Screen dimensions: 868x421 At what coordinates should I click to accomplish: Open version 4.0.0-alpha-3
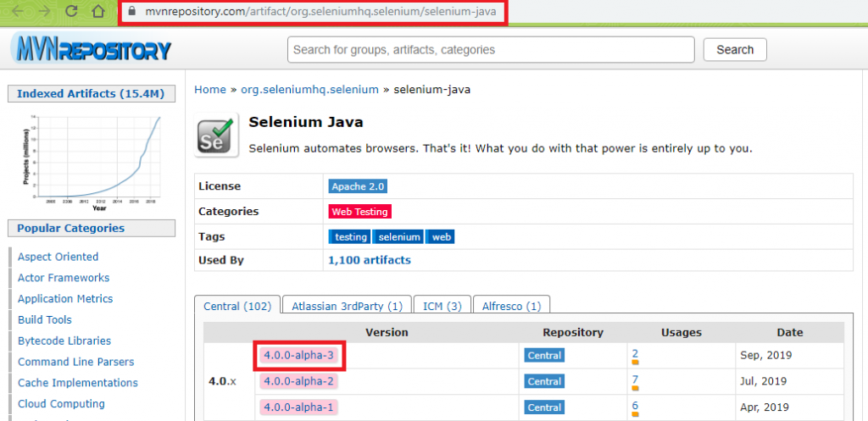(299, 356)
